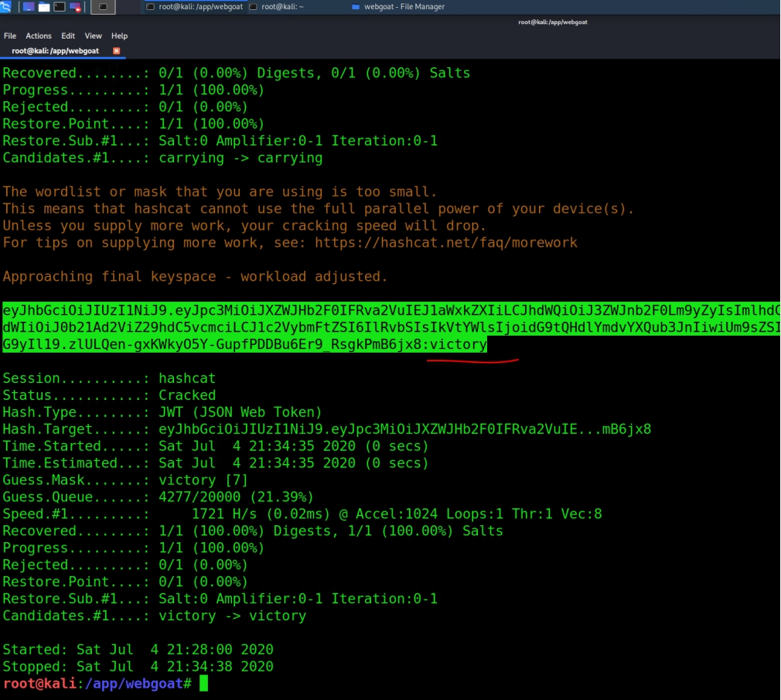Click the 'Status...: Cracked' line

point(109,395)
